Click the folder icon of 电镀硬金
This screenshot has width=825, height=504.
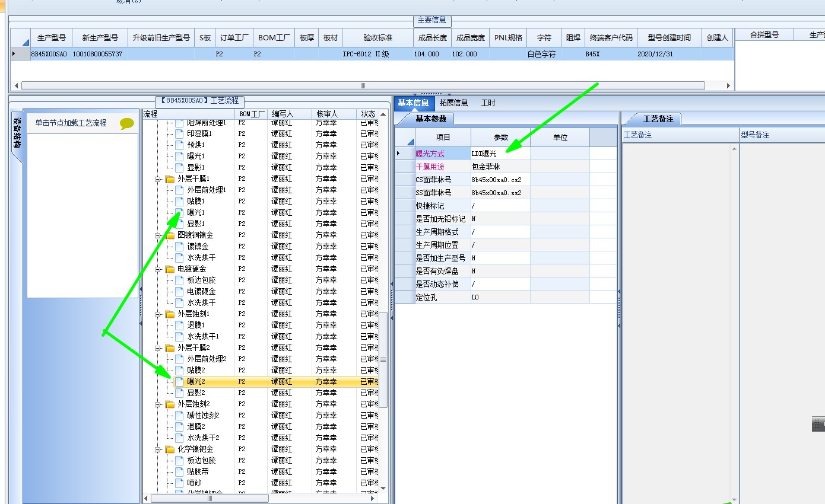(170, 269)
